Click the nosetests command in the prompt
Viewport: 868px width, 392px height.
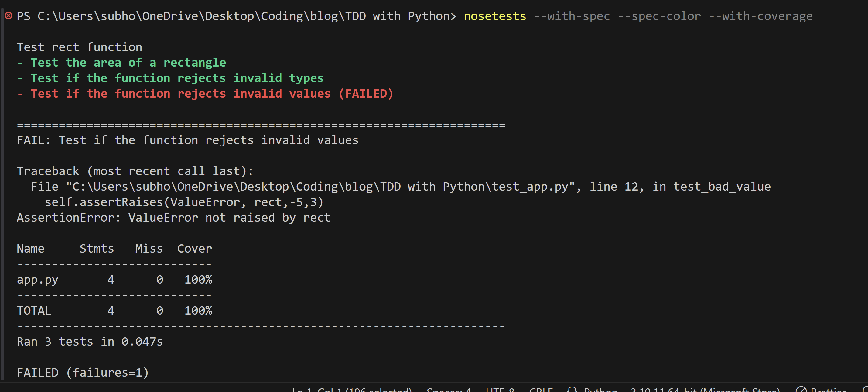coord(495,16)
